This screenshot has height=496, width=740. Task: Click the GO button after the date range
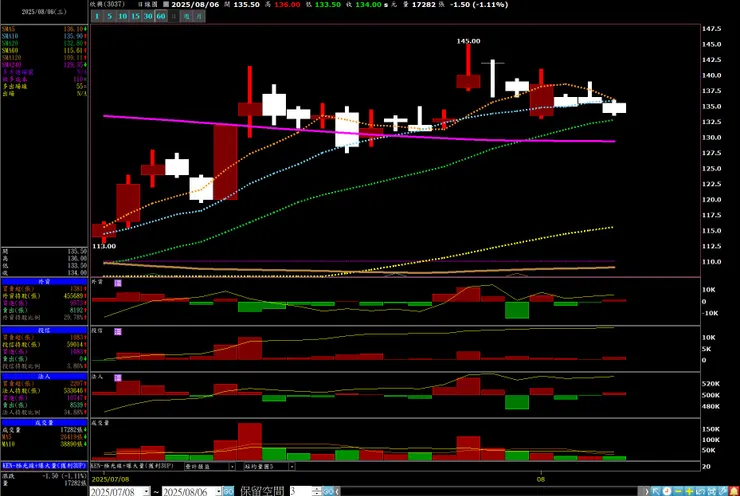(x=228, y=491)
